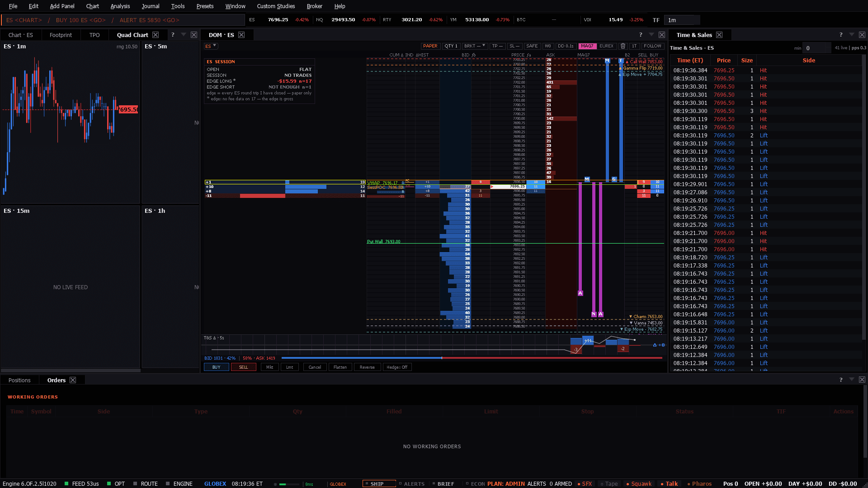Close the Quad Chart tab
This screenshot has height=488, width=868.
tap(156, 35)
